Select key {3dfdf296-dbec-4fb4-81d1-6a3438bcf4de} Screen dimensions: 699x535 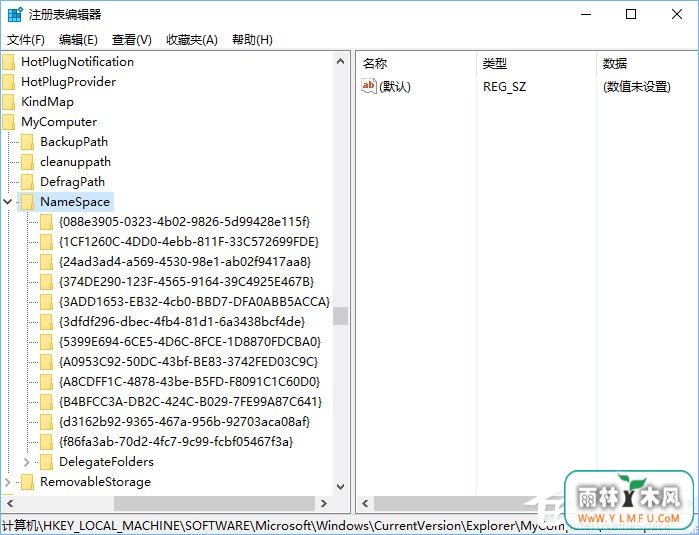click(182, 322)
